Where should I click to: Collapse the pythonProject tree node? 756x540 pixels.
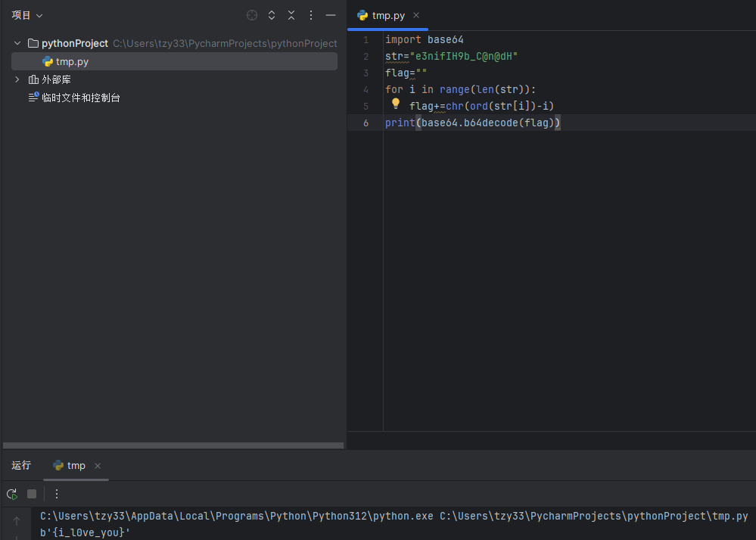click(17, 43)
